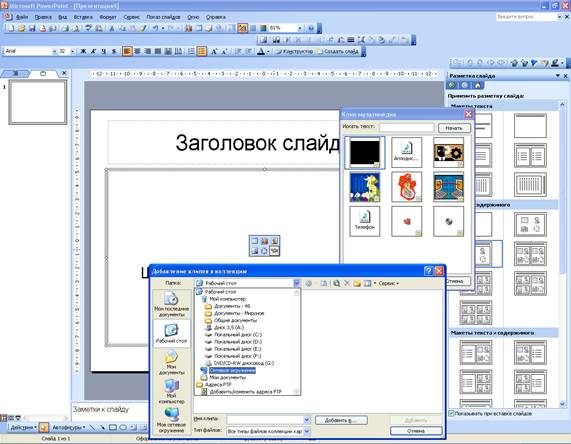Open the Файл menu

click(x=22, y=17)
